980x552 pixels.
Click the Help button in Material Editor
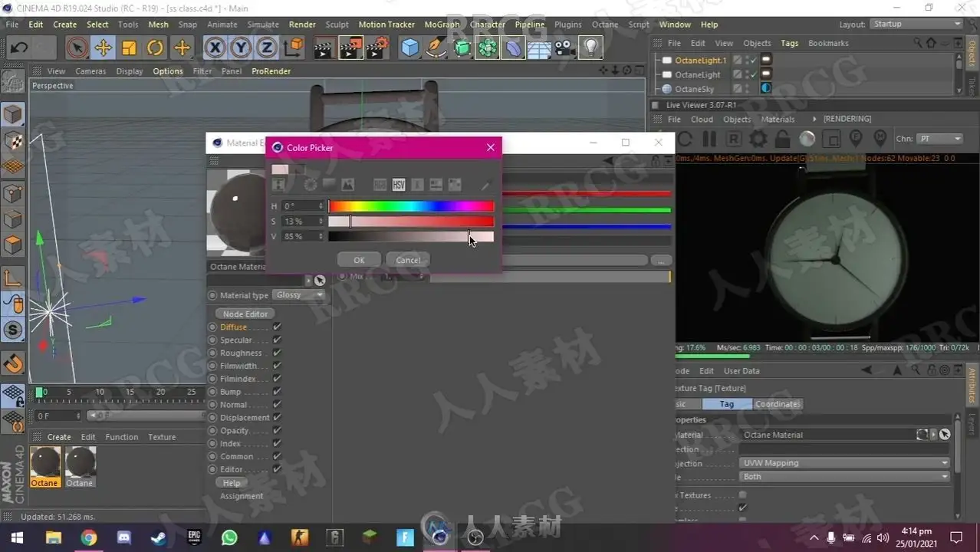[x=232, y=483]
